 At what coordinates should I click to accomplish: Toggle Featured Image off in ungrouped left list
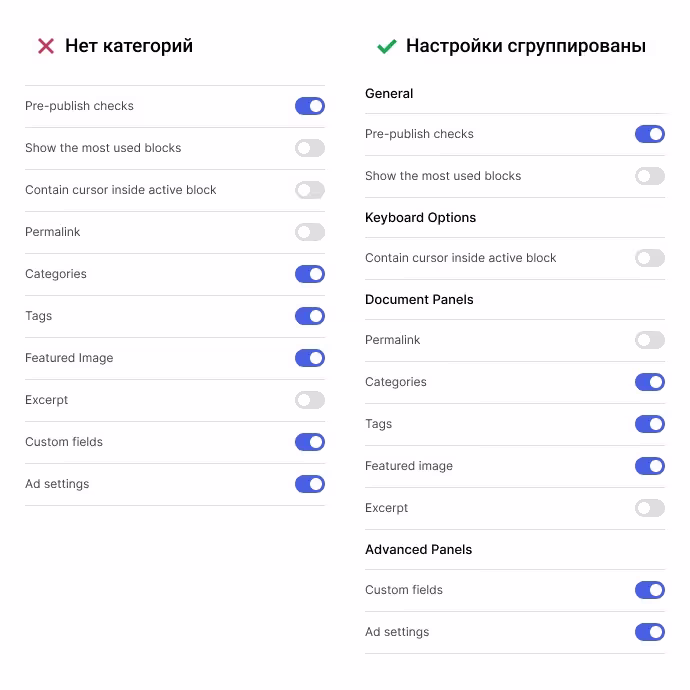310,358
